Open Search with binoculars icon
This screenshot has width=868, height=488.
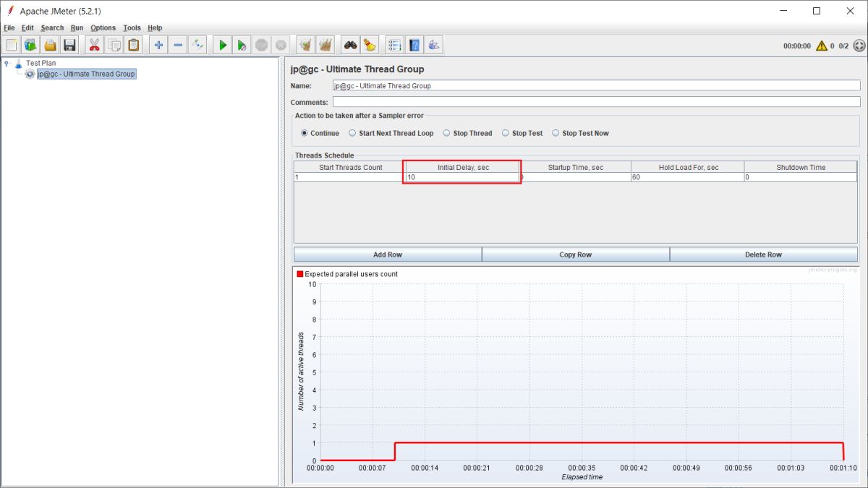point(350,45)
